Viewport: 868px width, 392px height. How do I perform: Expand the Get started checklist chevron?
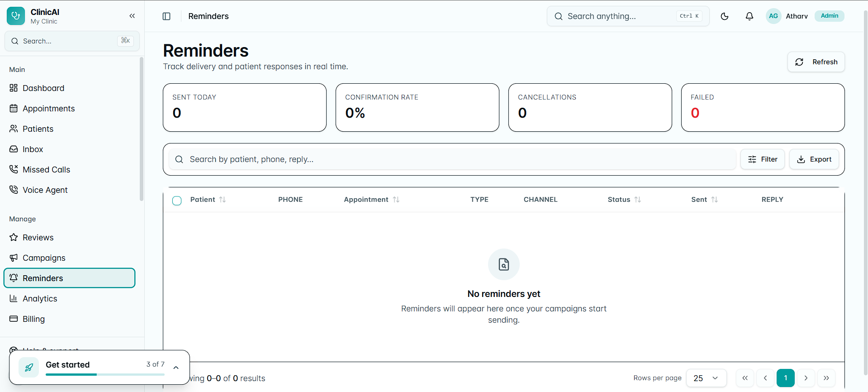point(176,368)
